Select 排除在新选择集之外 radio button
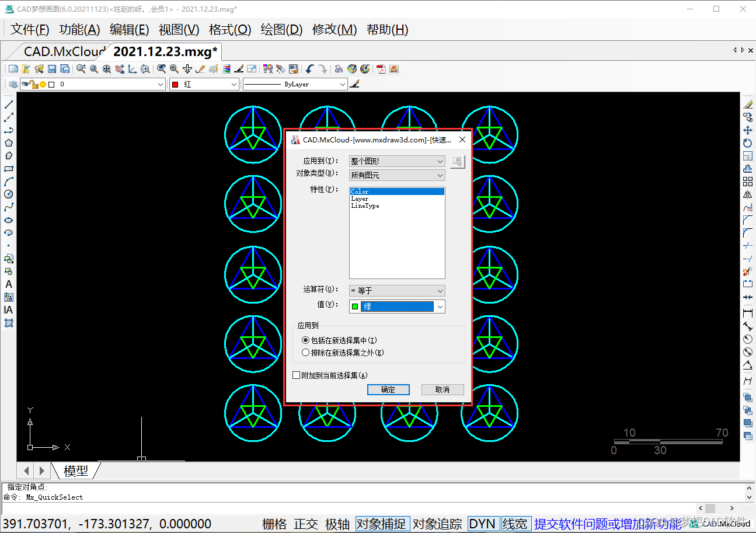 tap(305, 353)
